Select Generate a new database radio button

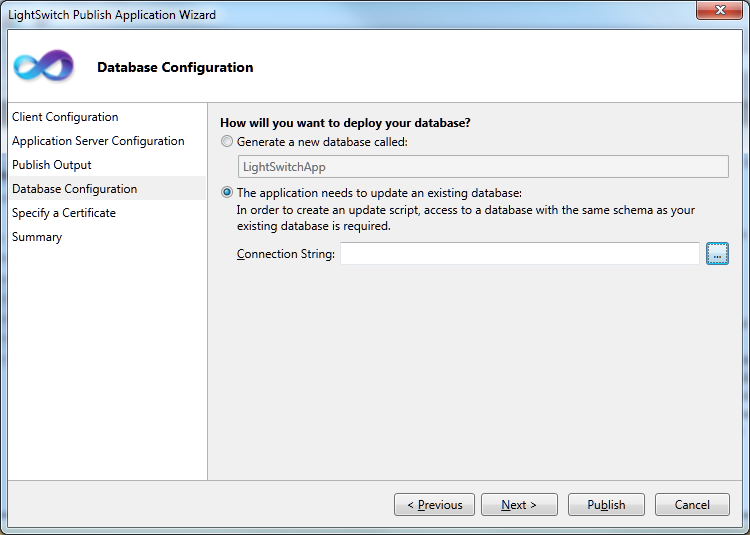(227, 142)
